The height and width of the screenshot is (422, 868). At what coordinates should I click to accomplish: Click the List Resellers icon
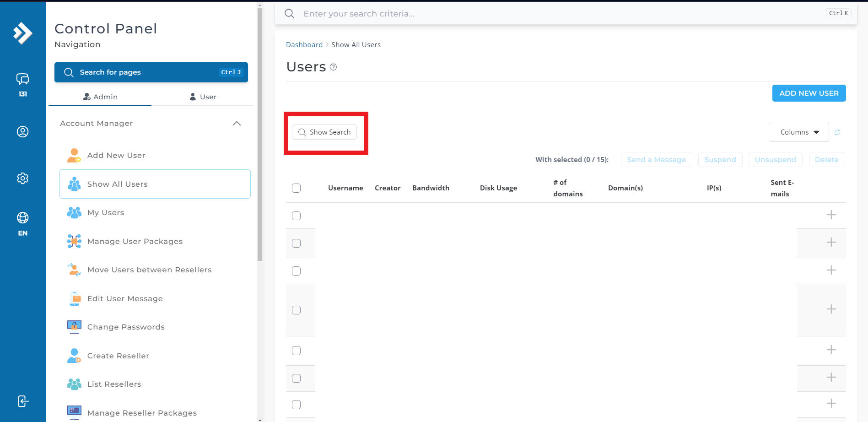click(x=74, y=384)
